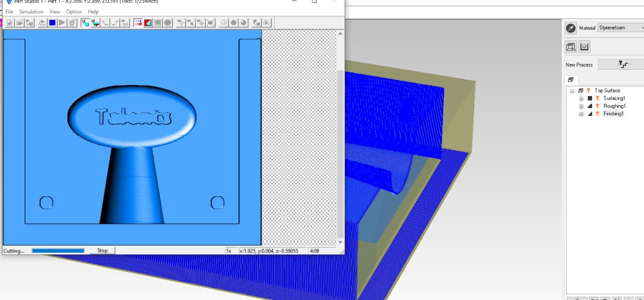Open the File menu

click(9, 12)
